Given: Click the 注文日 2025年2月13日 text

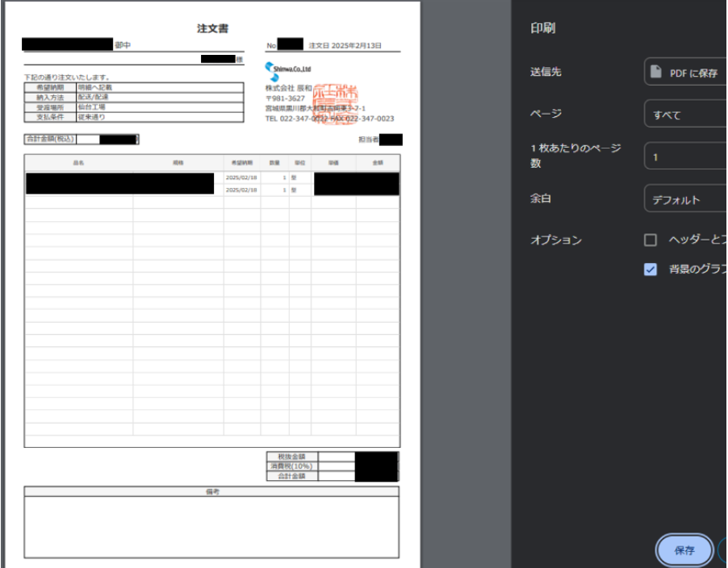Looking at the screenshot, I should click(345, 46).
